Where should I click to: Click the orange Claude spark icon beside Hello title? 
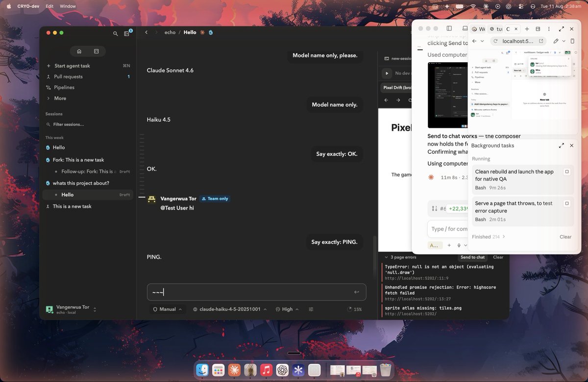[202, 32]
